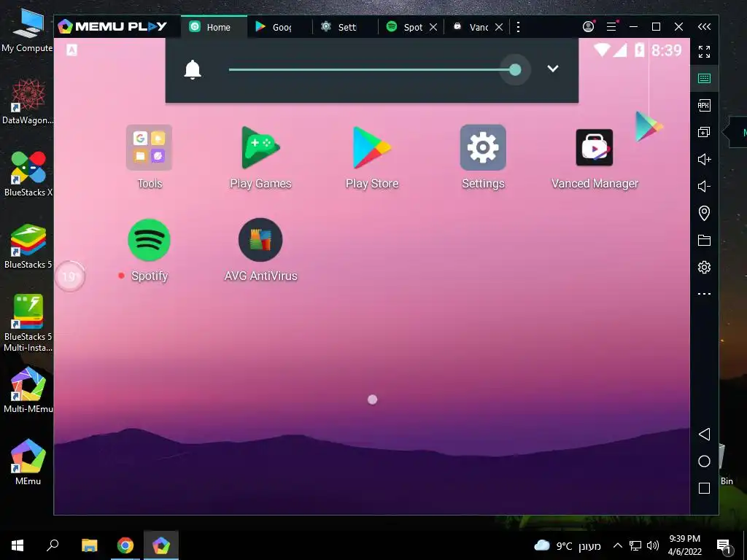Tap the Android home circle button
This screenshot has height=560, width=747.
(x=704, y=461)
